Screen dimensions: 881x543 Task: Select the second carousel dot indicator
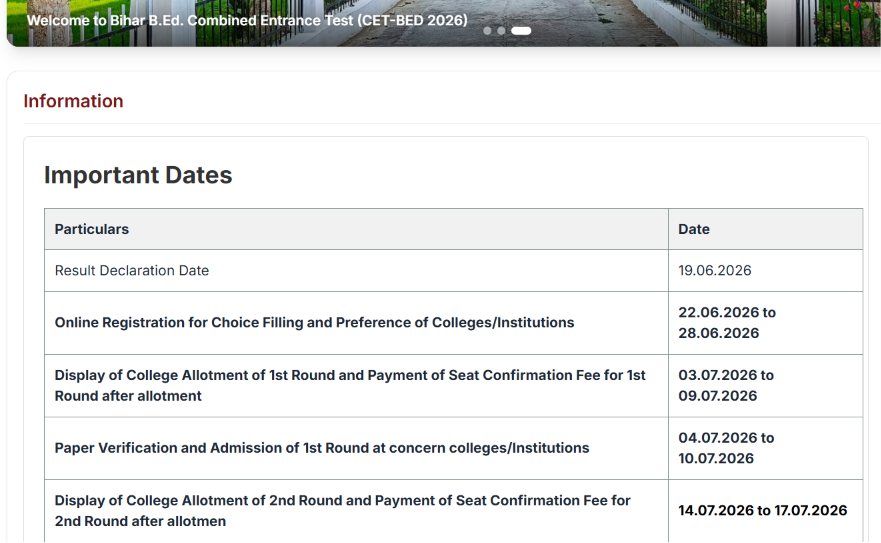point(501,31)
